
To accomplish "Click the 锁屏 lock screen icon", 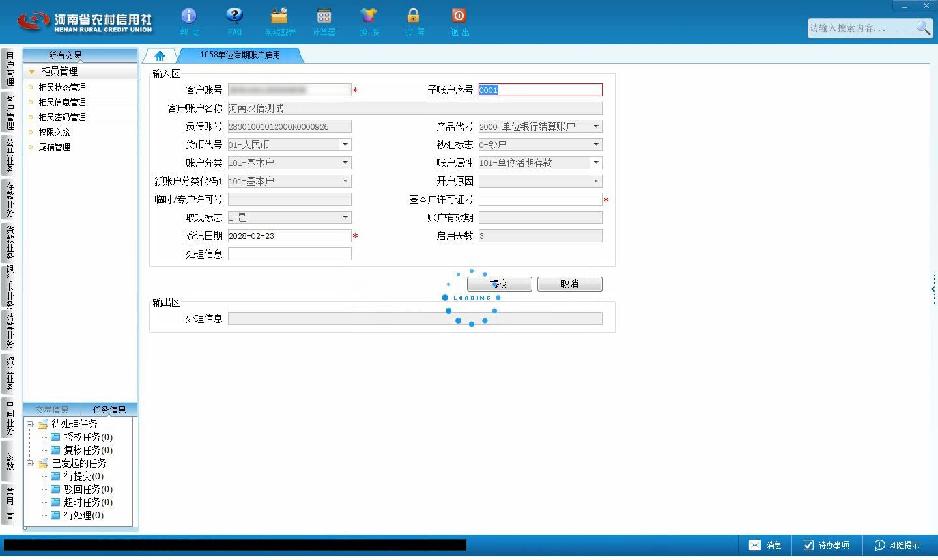I will 414,16.
